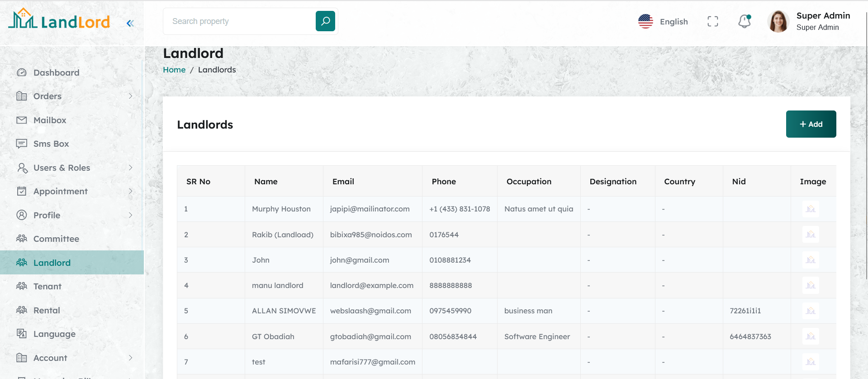
Task: Go to the Tenant page
Action: pyautogui.click(x=47, y=286)
